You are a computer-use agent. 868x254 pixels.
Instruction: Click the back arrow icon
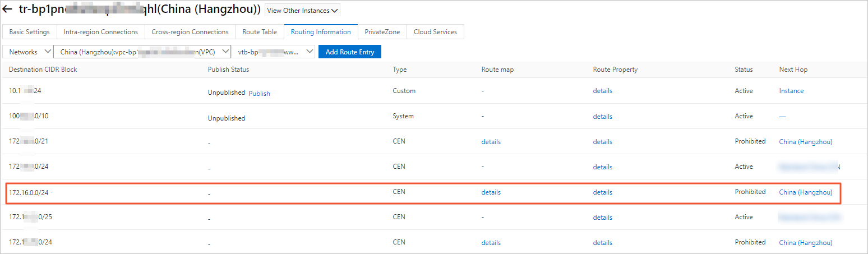[8, 10]
